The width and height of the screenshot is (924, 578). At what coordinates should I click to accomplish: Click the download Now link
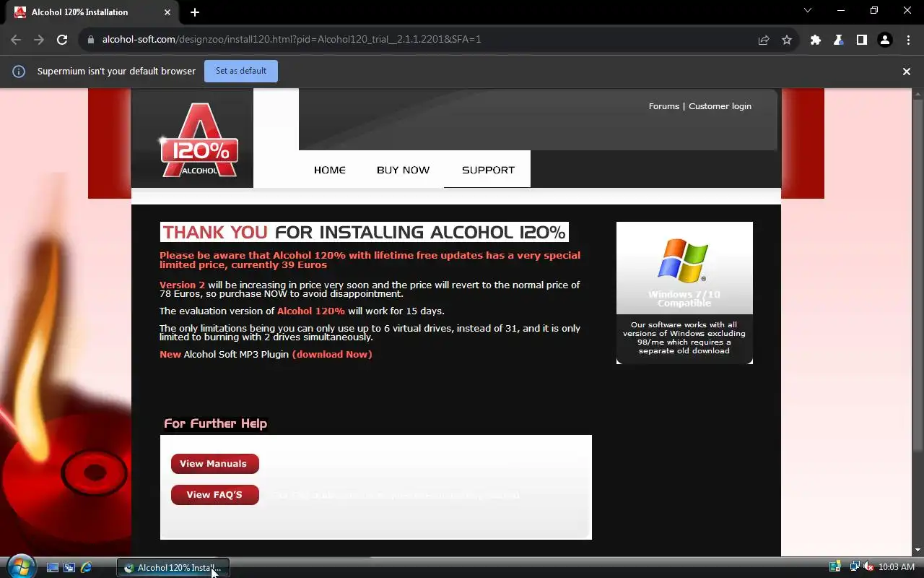pos(332,354)
